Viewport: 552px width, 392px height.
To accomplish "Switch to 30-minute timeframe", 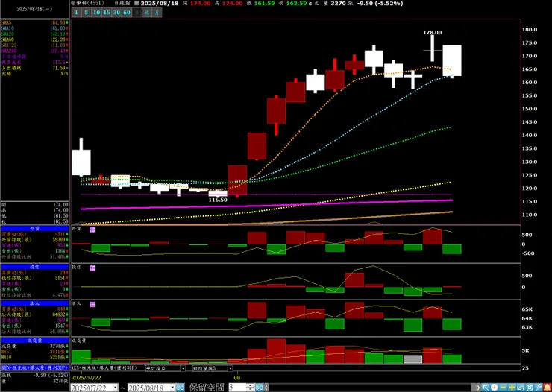I will 117,13.
